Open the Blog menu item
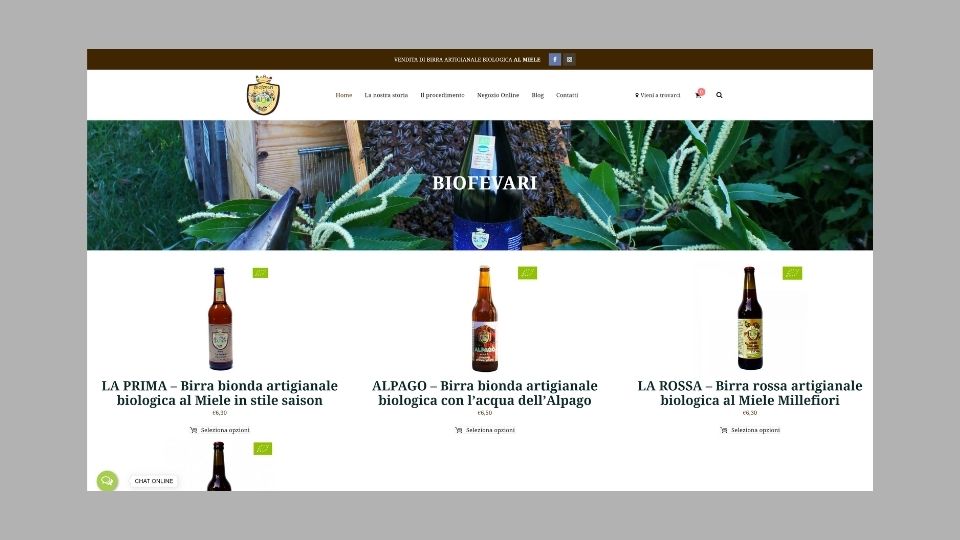Screen dimensions: 960x540 pos(538,95)
